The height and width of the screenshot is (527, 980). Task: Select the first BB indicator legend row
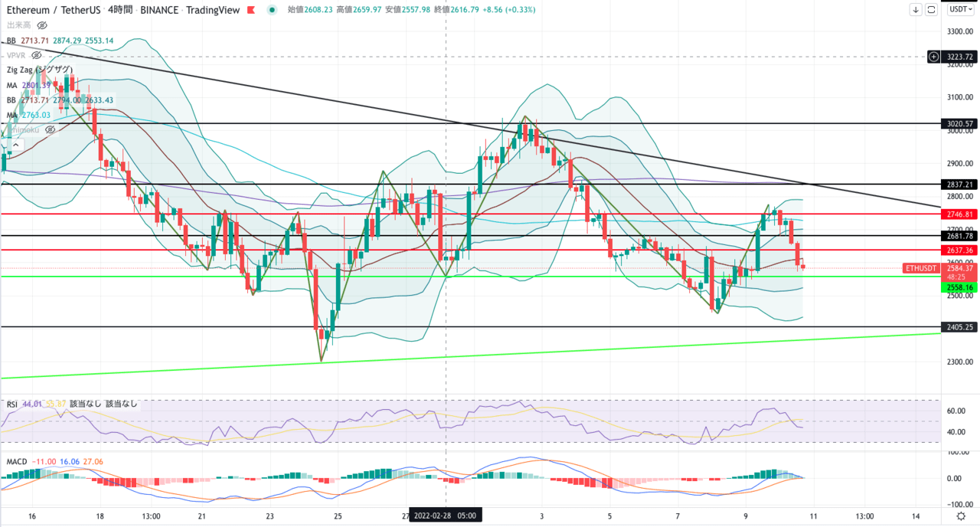click(60, 41)
